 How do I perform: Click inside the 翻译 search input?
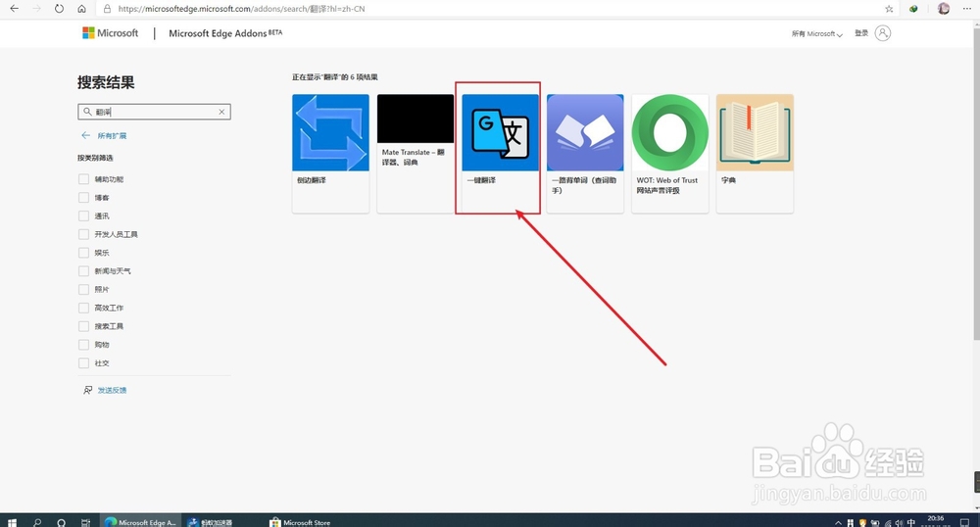(154, 112)
